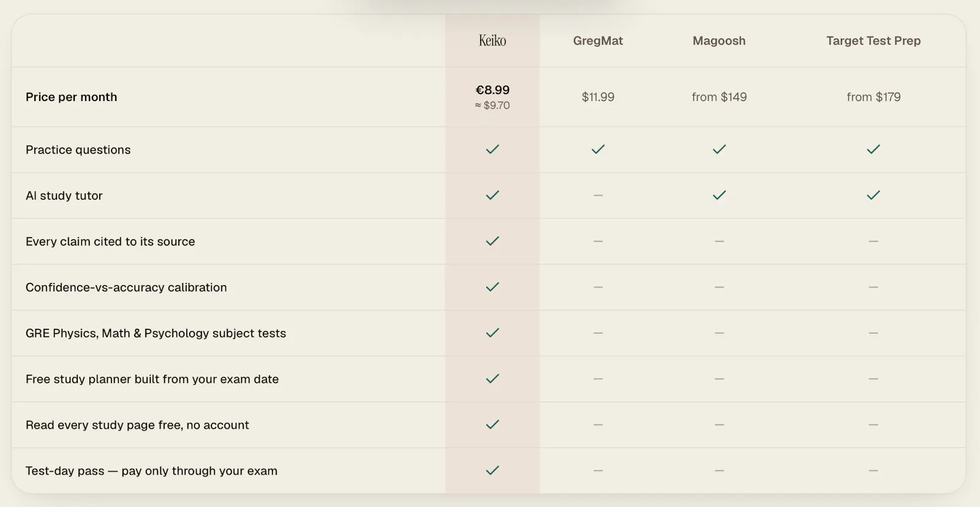Screen dimensions: 980x507
Task: Click GregMat's checkmark for Practice questions
Action: [x=598, y=149]
